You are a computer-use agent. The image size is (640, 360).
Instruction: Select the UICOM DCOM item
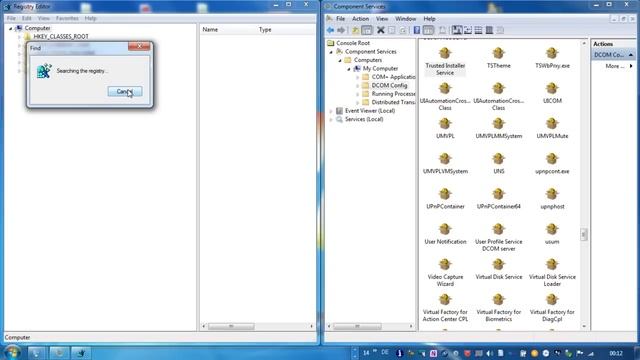pos(552,93)
